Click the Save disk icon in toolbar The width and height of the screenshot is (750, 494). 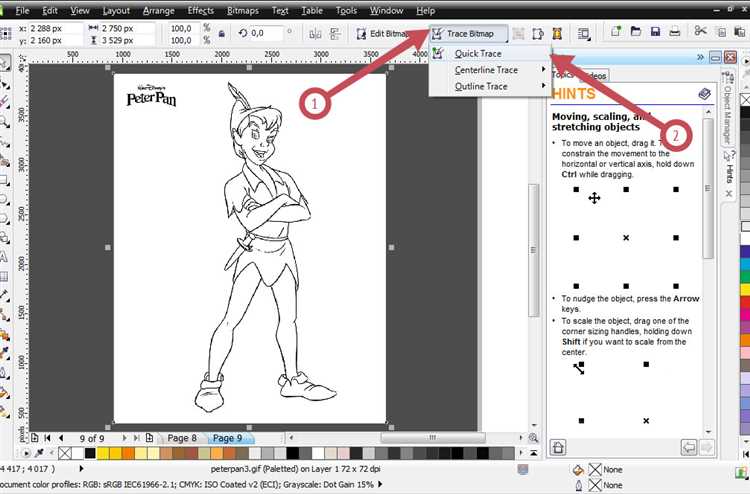pos(655,33)
